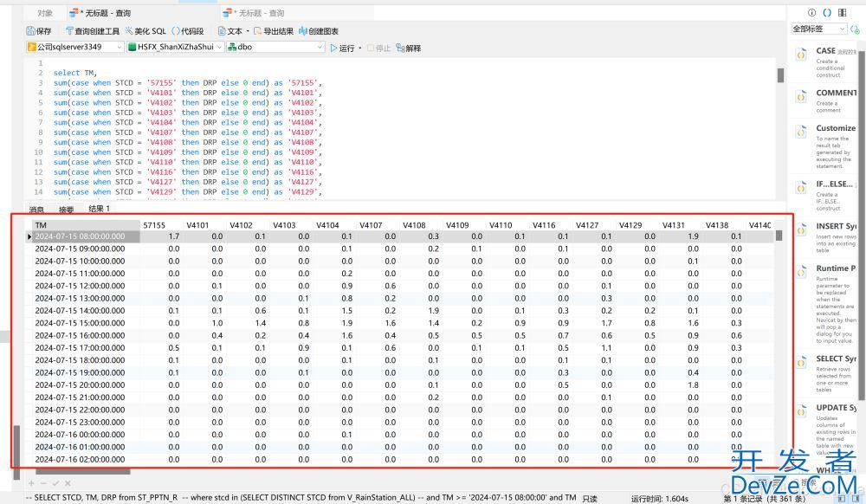This screenshot has height=504, width=866.
Task: Run the query with 运行 button
Action: click(x=342, y=48)
